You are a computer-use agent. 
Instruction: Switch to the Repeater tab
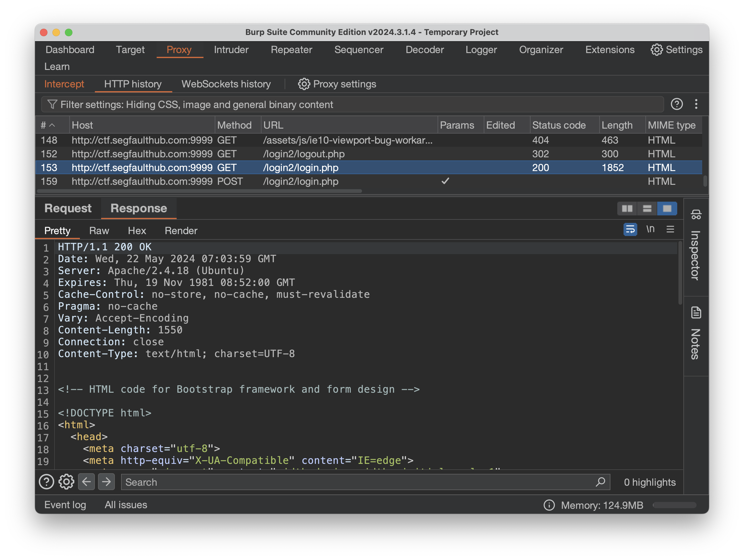click(291, 50)
